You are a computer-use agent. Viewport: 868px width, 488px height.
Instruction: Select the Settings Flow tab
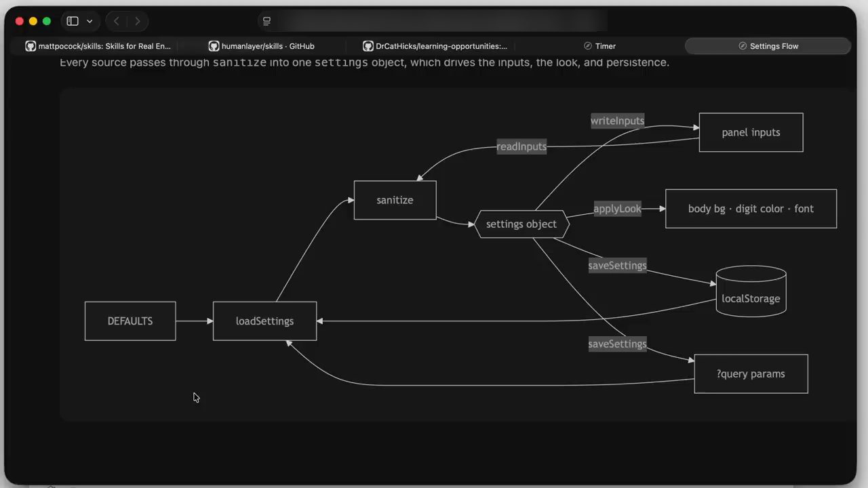tap(768, 46)
